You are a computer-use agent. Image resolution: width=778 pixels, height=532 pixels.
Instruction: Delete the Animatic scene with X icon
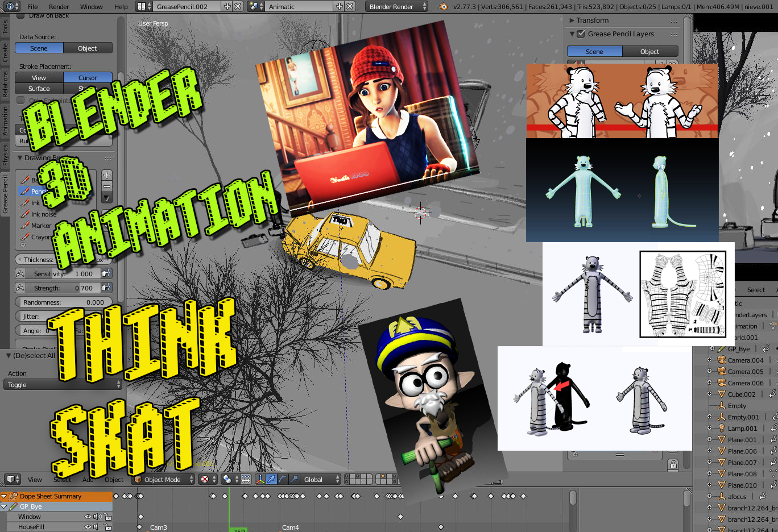click(350, 6)
